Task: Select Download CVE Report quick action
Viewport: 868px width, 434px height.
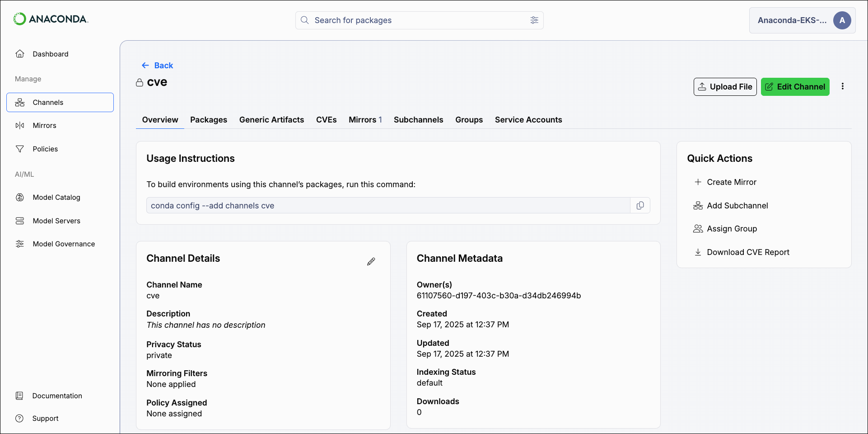Action: tap(748, 252)
